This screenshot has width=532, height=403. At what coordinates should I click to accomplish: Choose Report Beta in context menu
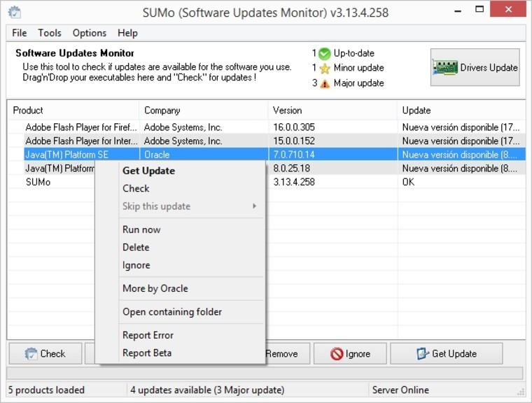pos(180,353)
